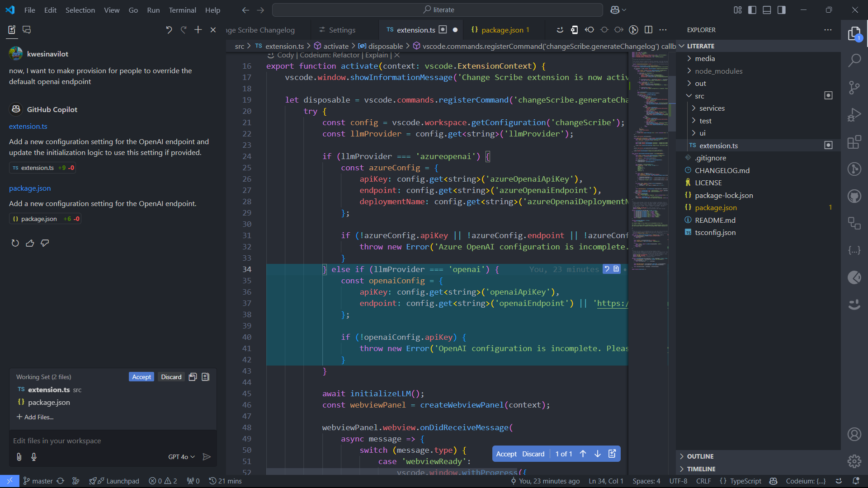Click the thumbs up feedback icon

pos(30,243)
